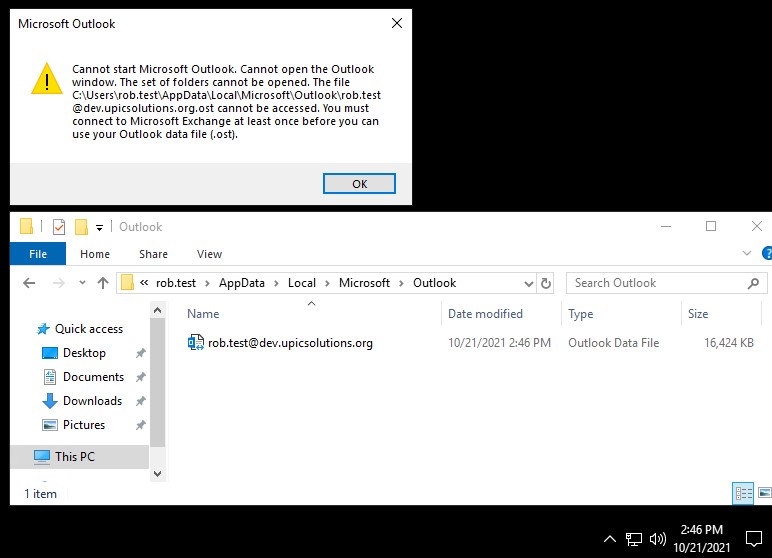The height and width of the screenshot is (558, 772).
Task: Click AppData in the address breadcrumb
Action: tap(242, 283)
